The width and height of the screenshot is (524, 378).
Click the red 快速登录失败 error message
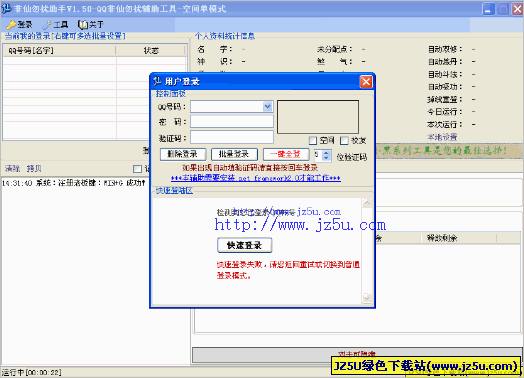coord(288,270)
